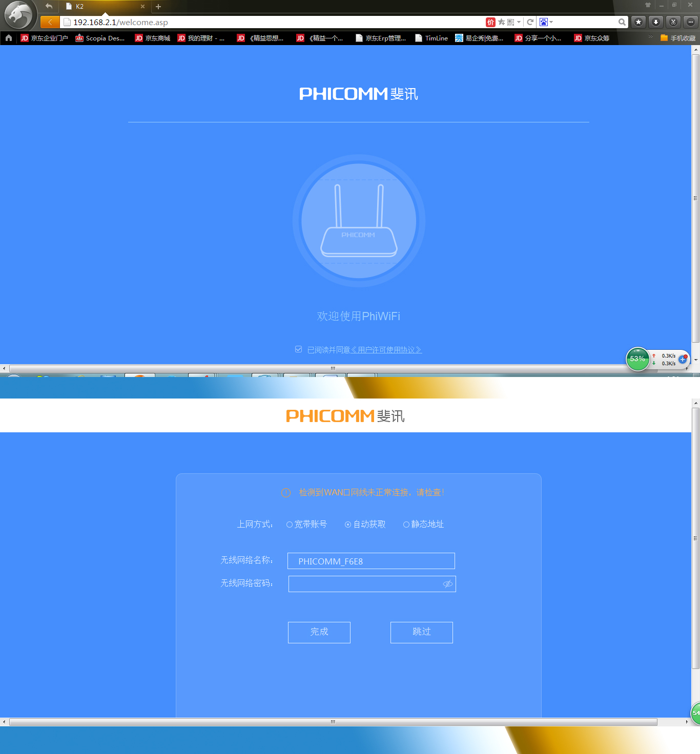
Task: Click the 完成 button
Action: point(319,632)
